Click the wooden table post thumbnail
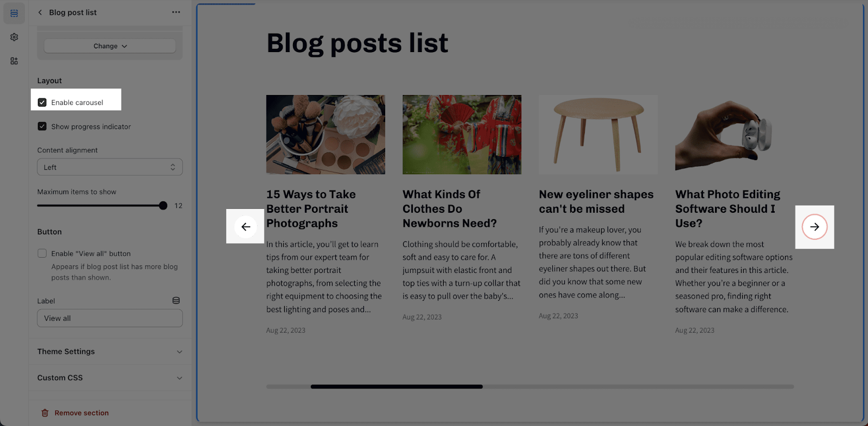 pos(598,135)
